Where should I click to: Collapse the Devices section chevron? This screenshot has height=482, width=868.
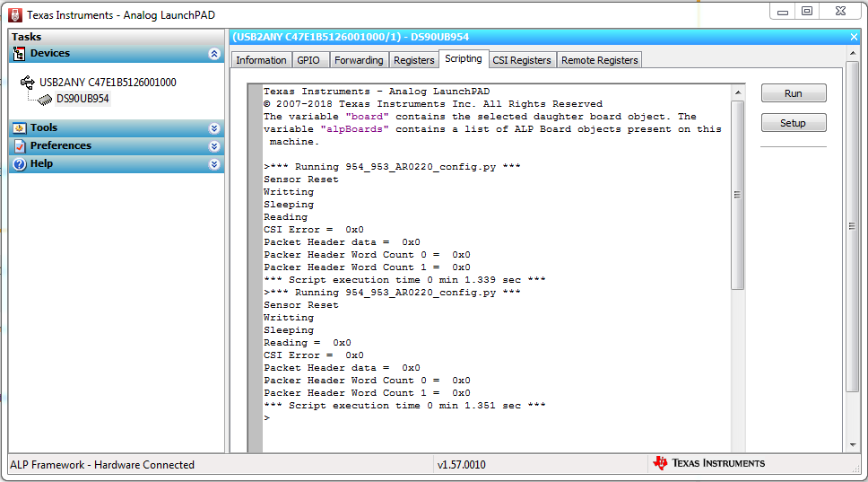pyautogui.click(x=214, y=54)
